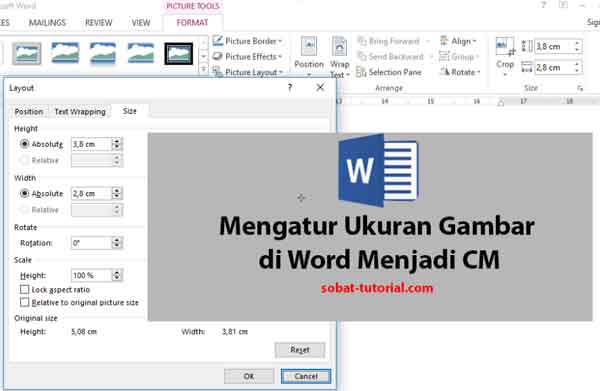Click the Rotation value field

(x=91, y=243)
